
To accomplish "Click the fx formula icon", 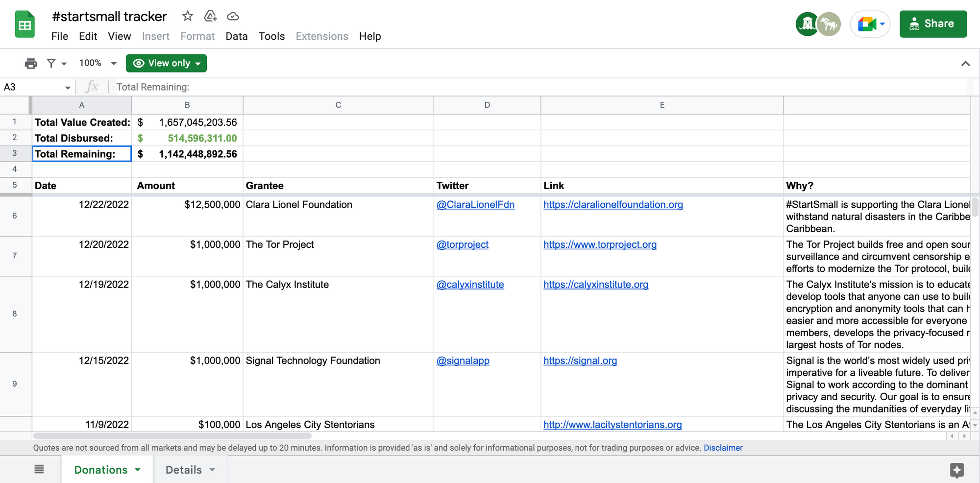I will pos(92,87).
